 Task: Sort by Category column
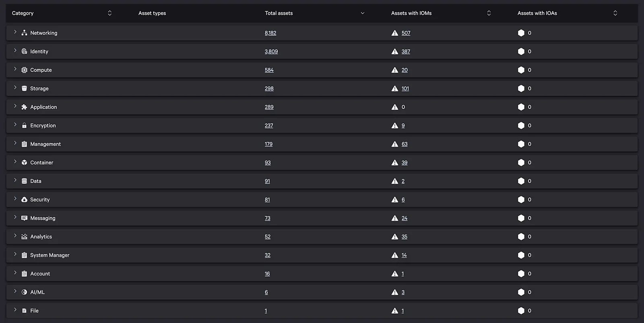coord(109,13)
